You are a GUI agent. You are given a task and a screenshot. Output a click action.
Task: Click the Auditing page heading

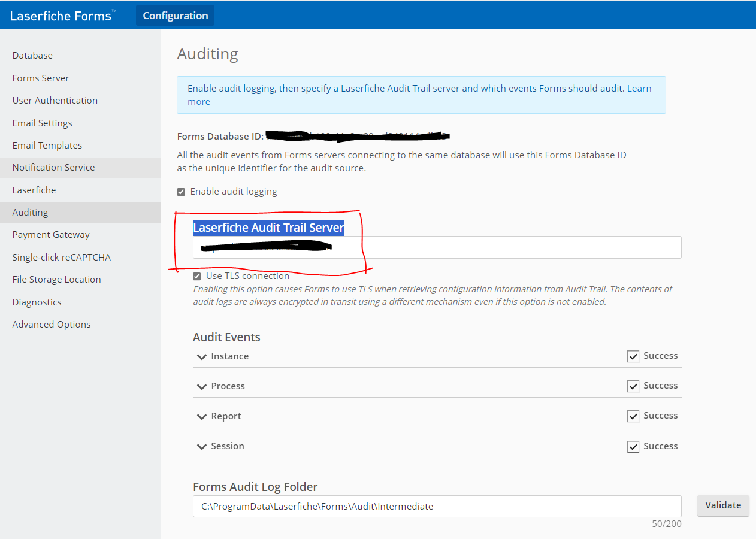[208, 54]
